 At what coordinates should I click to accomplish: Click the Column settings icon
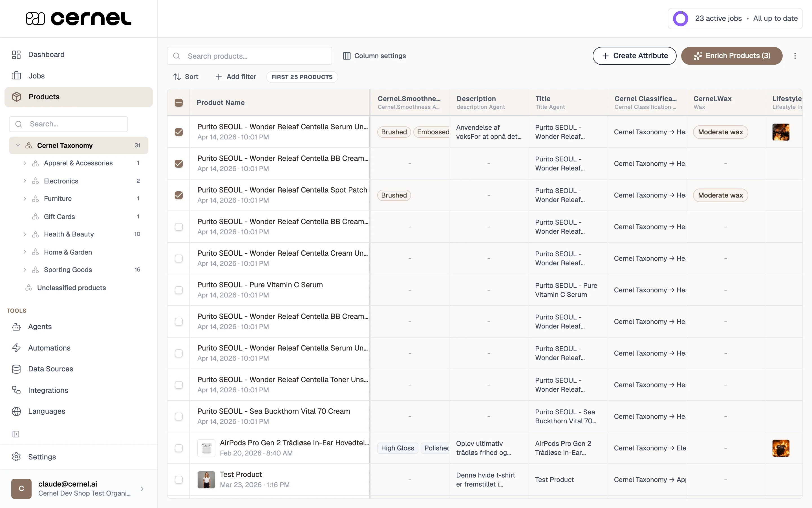point(347,56)
